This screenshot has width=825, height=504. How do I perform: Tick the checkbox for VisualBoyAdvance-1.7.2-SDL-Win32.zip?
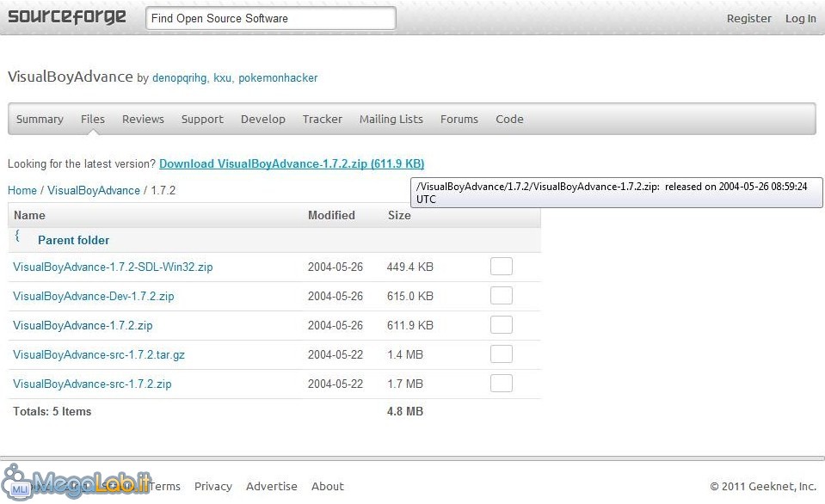[x=501, y=267]
